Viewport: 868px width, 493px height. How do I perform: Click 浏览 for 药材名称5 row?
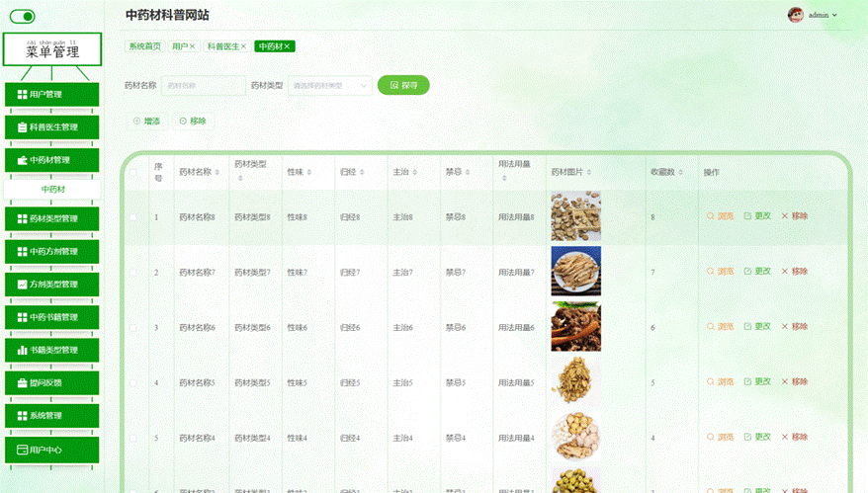coord(720,381)
